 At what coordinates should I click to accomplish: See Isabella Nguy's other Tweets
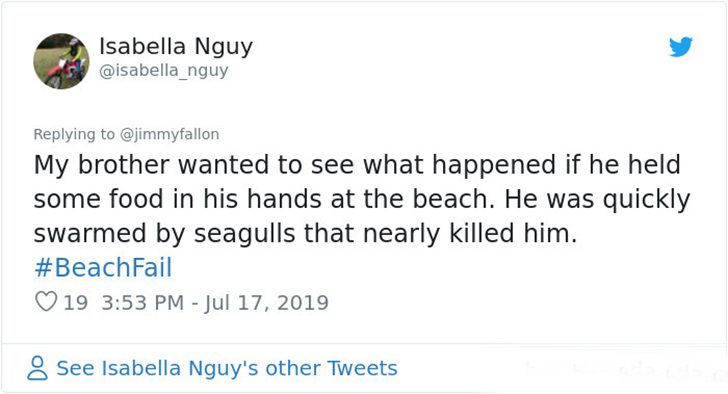[x=227, y=368]
